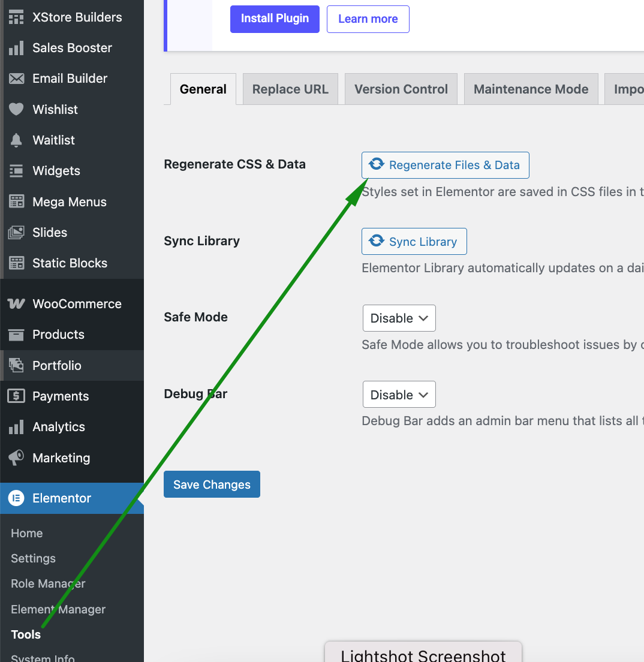Select Tools in Elementor submenu
Screen dimensions: 644x662
(x=26, y=634)
